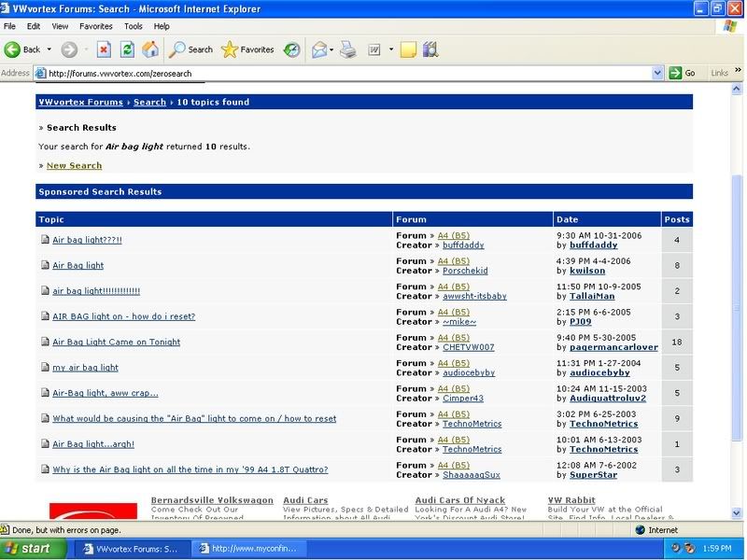Screen dimensions: 747x560
Task: Refresh the page with Refresh icon
Action: click(125, 49)
